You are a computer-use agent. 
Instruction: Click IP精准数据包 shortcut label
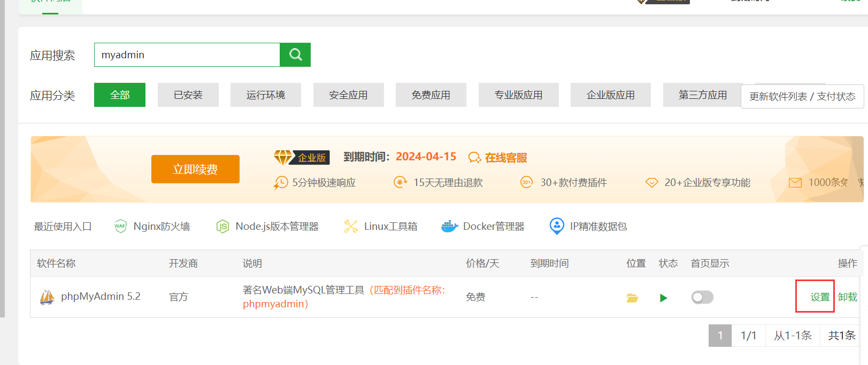point(598,227)
